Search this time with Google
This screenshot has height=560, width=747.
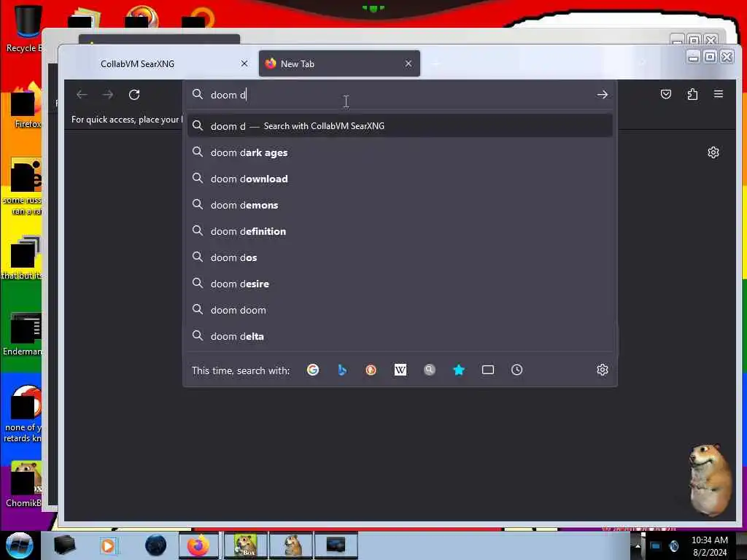[313, 370]
